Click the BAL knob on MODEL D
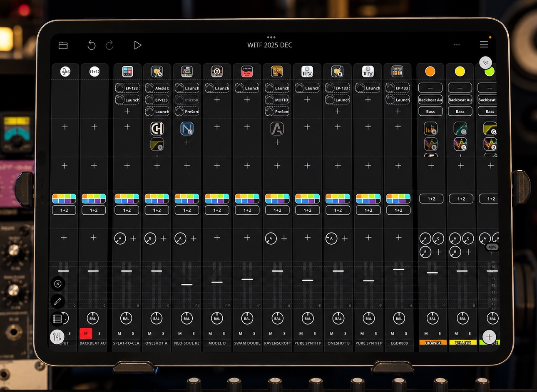The image size is (537, 392). tap(217, 318)
